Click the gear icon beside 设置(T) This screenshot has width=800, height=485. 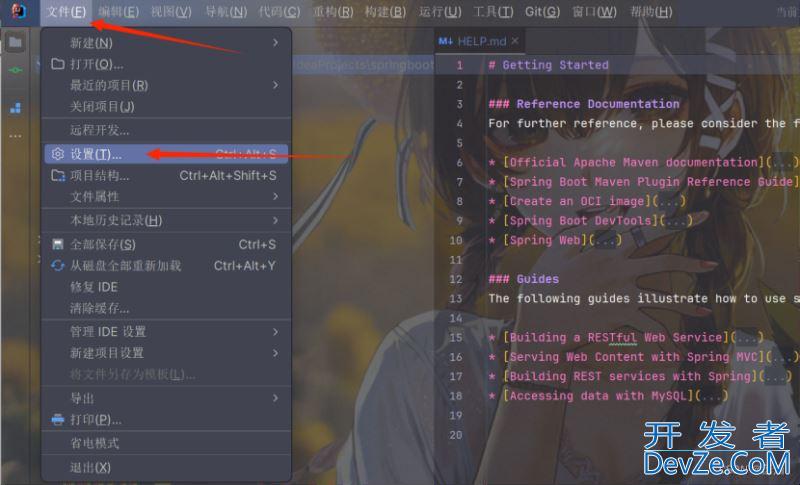pyautogui.click(x=58, y=154)
